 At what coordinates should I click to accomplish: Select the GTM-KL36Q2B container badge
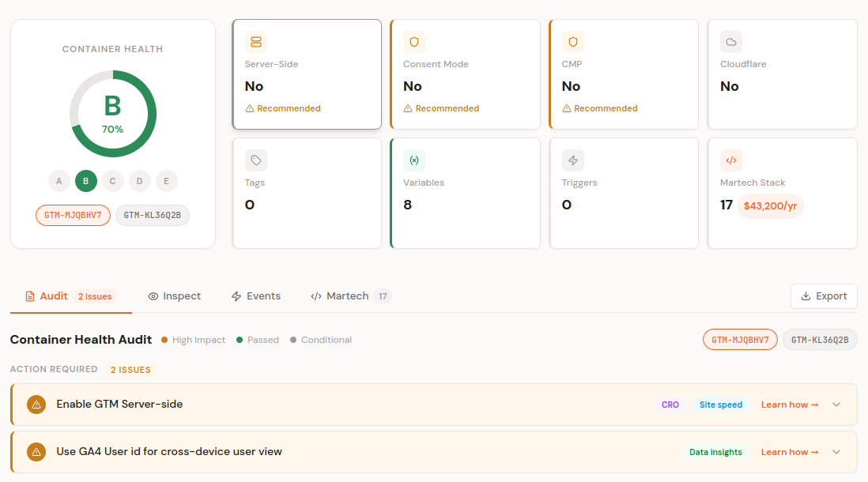(152, 214)
